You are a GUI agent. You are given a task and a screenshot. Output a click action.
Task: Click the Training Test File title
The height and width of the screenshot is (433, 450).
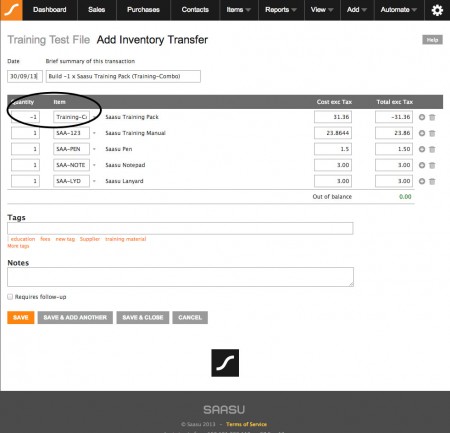point(49,40)
